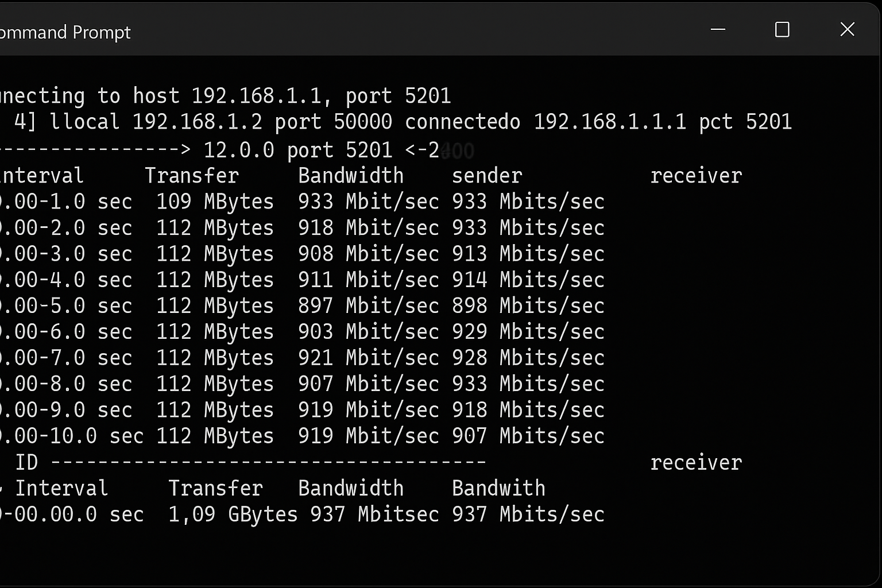This screenshot has width=882, height=588.
Task: Click the 933 Mbit/sec bandwidth reading
Action: (368, 201)
